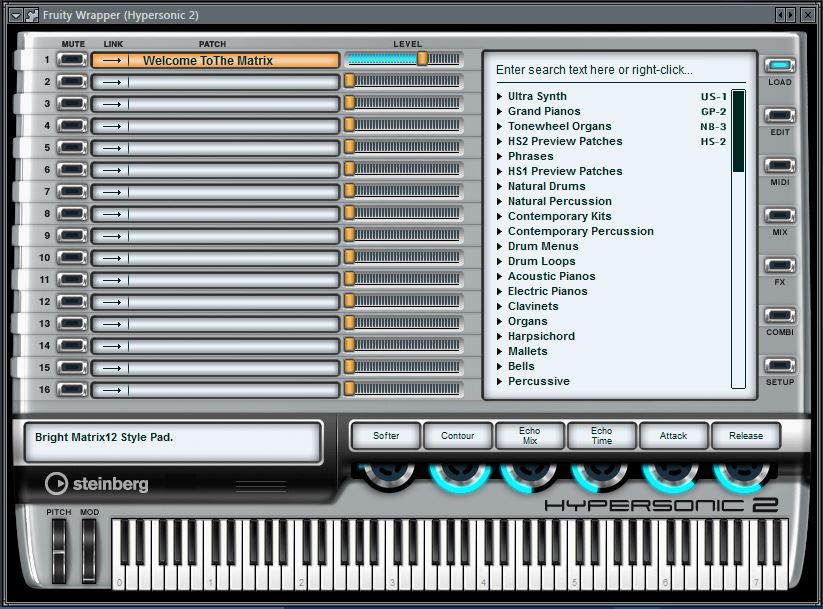This screenshot has width=823, height=609.
Task: Click the Release hyper knob label
Action: pyautogui.click(x=746, y=435)
